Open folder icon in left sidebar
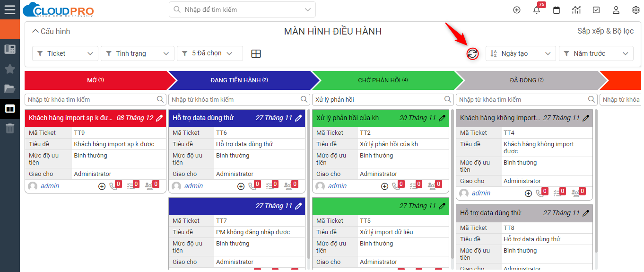 [9, 88]
